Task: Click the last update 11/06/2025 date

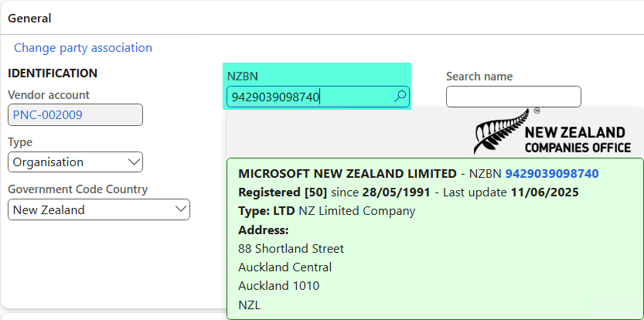Action: 544,192
